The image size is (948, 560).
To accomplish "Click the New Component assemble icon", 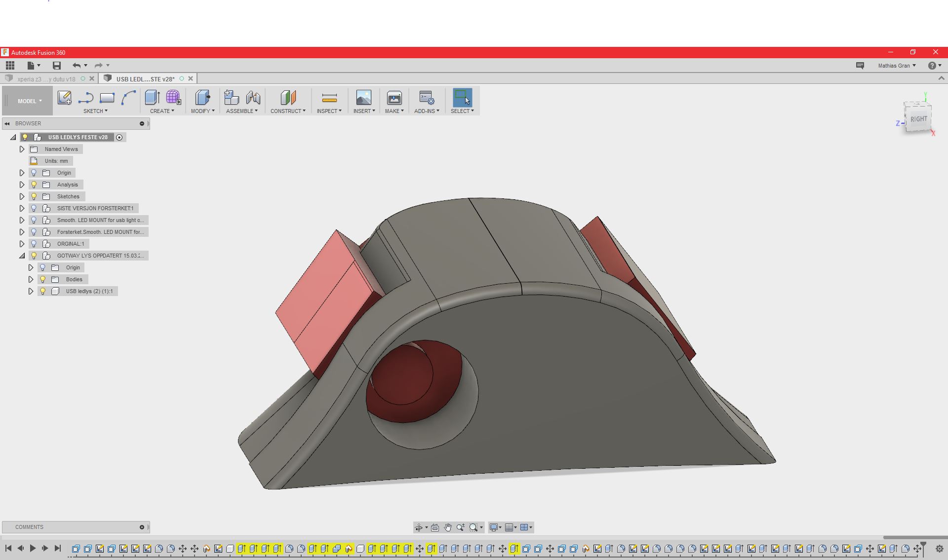I will 231,98.
